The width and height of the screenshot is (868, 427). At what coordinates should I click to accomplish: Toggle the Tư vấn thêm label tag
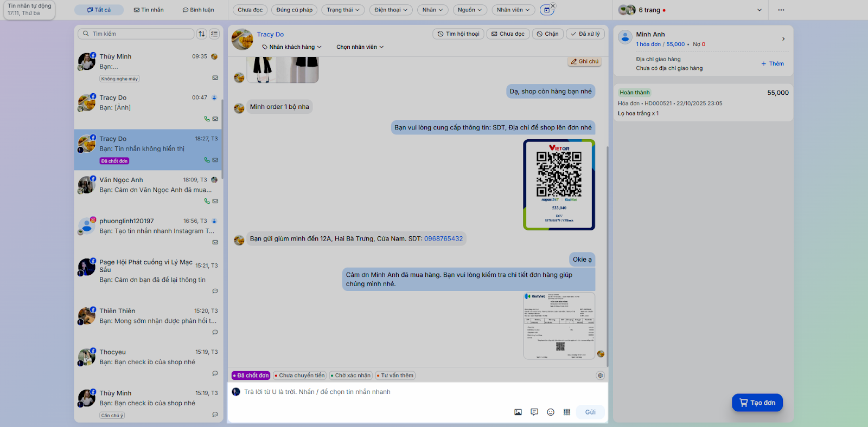(x=395, y=376)
